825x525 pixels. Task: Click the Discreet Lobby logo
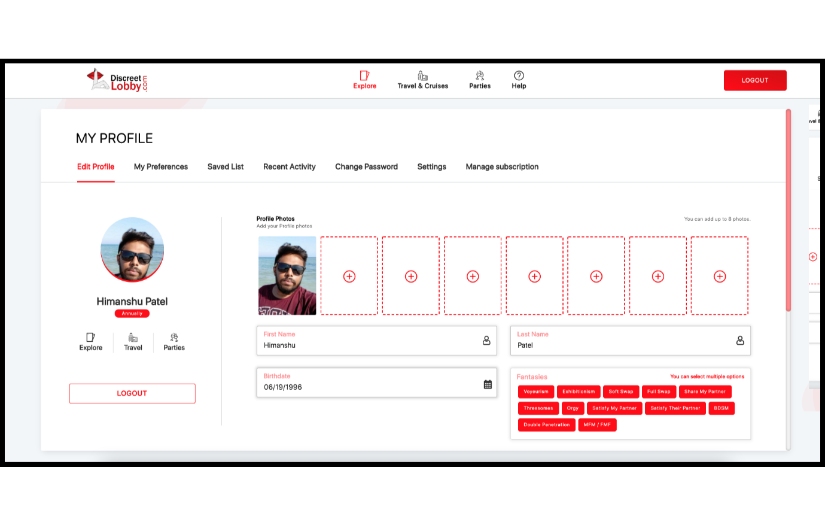click(x=117, y=80)
